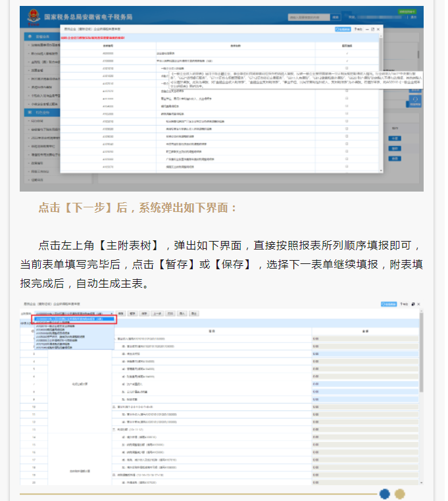Click the 主附表树 dropdown arrow

[x=112, y=314]
